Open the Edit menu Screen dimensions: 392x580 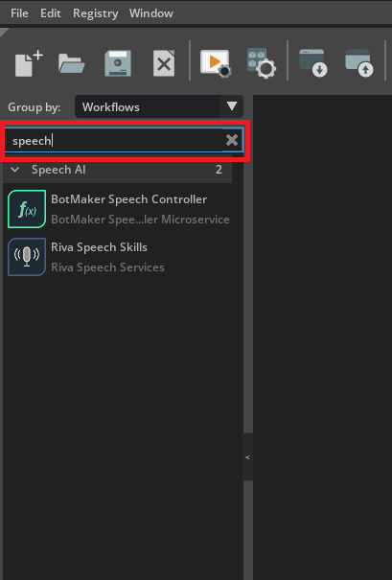[x=51, y=13]
